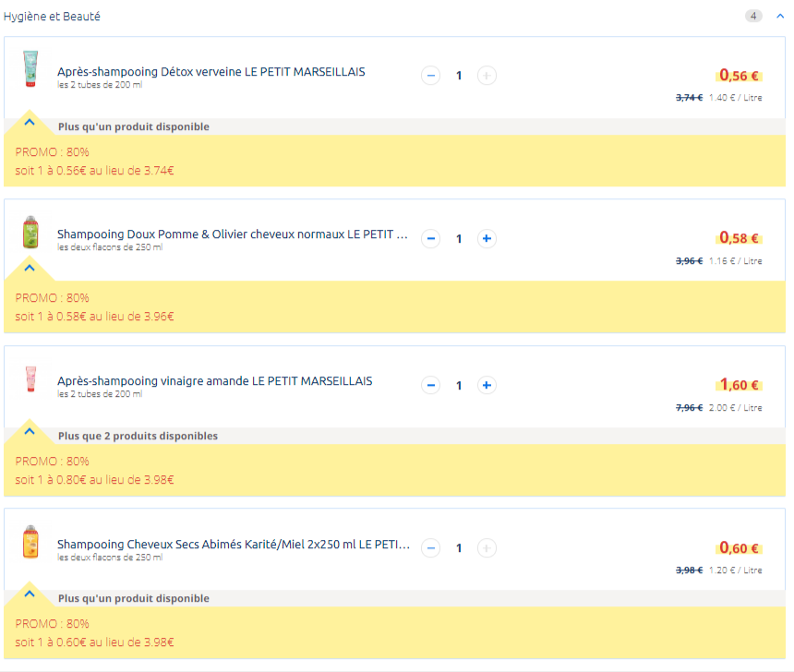Open the Karité/Miel shampoo thumbnail
Screen dimensions: 794x672
[30, 542]
